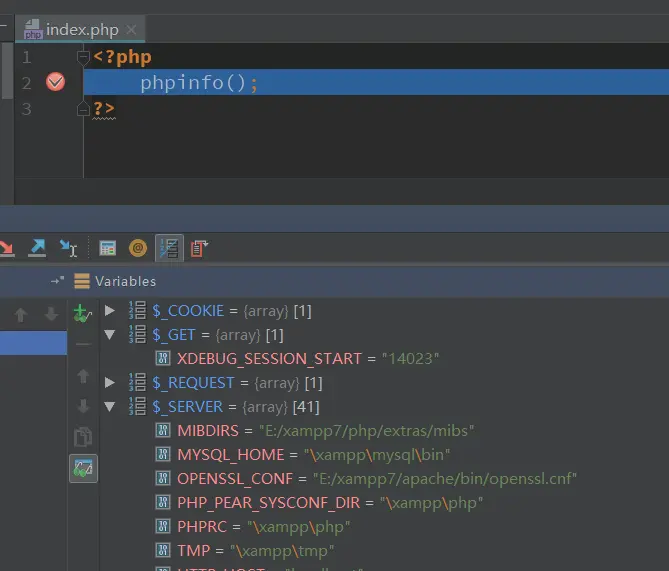Click line number 3 in gutter
Viewport: 669px width, 571px height.
tap(26, 109)
